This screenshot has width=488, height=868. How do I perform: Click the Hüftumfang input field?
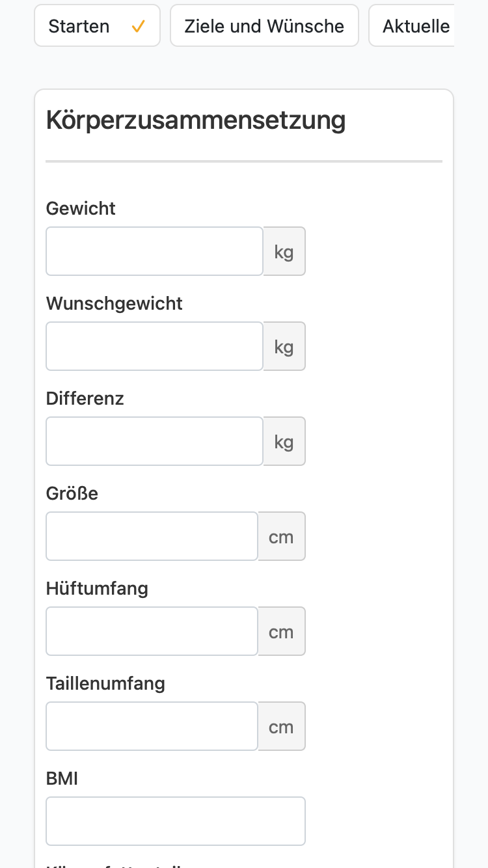[x=152, y=631]
